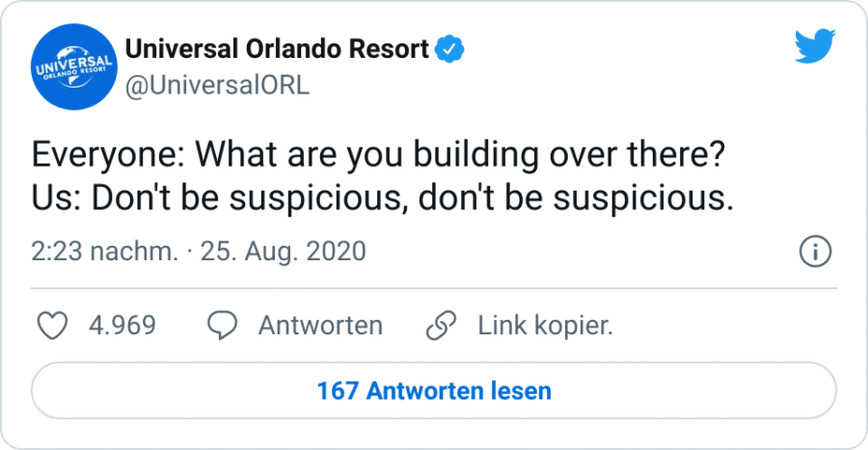Click the speech bubble reply icon
The image size is (868, 450).
click(x=224, y=326)
